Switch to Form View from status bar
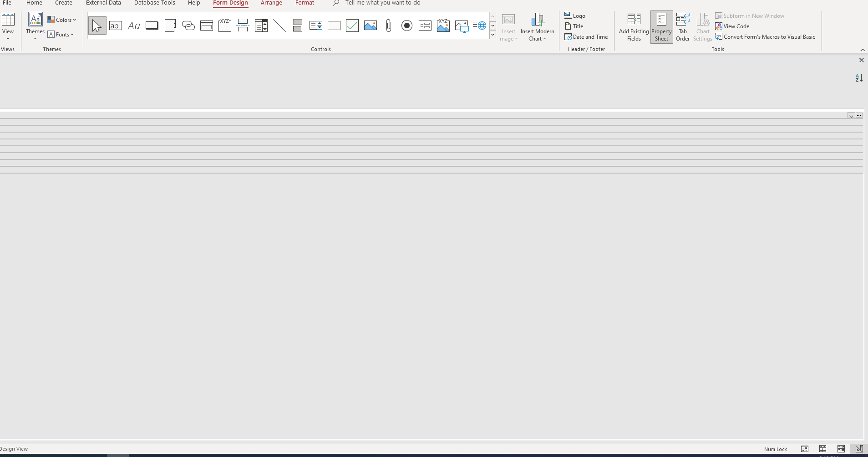Image resolution: width=868 pixels, height=457 pixels. click(x=805, y=449)
